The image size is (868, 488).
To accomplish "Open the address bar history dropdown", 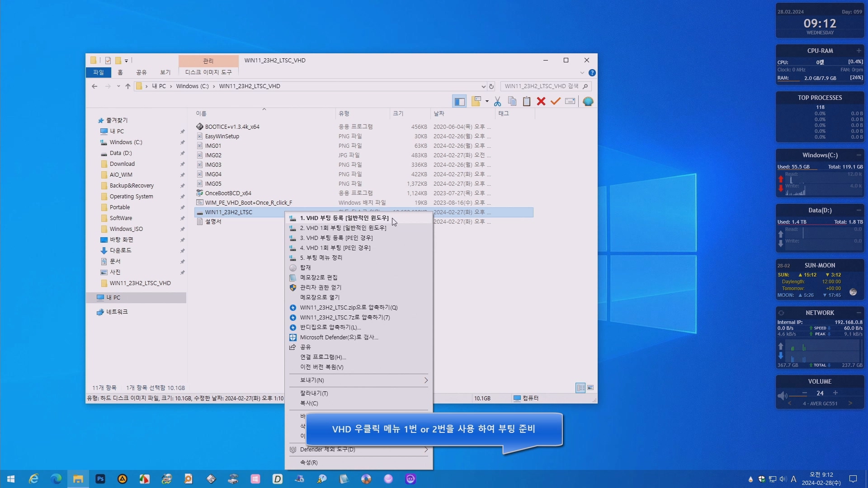I will click(483, 86).
